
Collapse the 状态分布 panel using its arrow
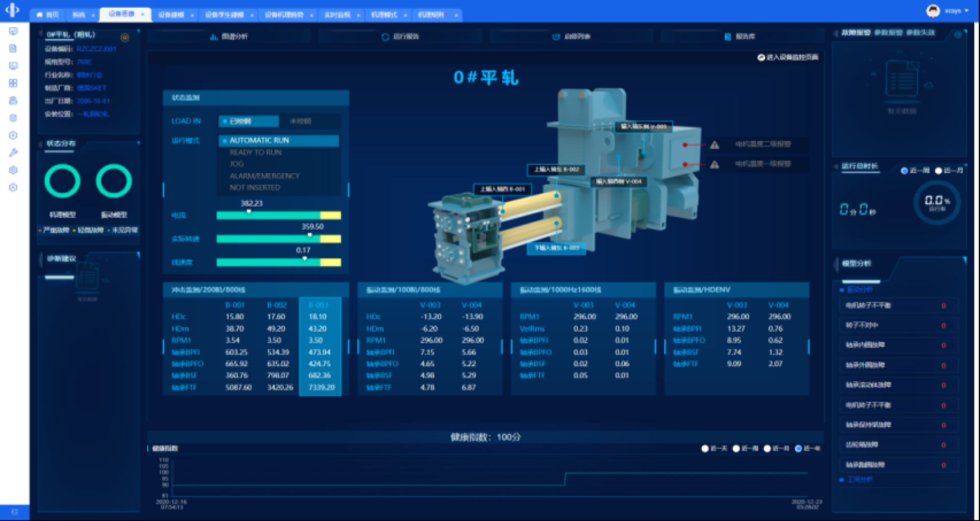point(40,144)
